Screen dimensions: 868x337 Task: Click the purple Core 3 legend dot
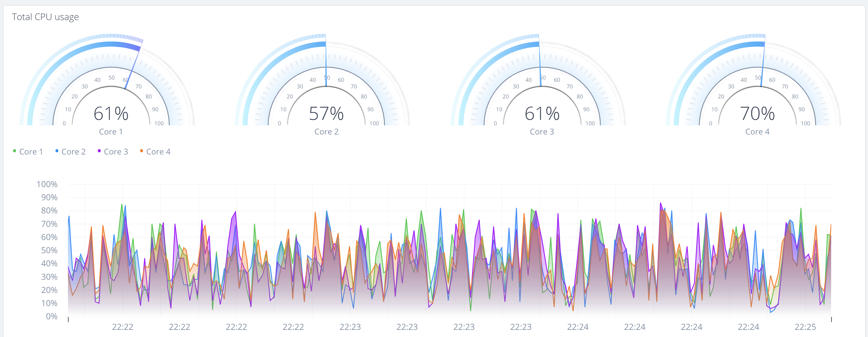click(x=99, y=151)
